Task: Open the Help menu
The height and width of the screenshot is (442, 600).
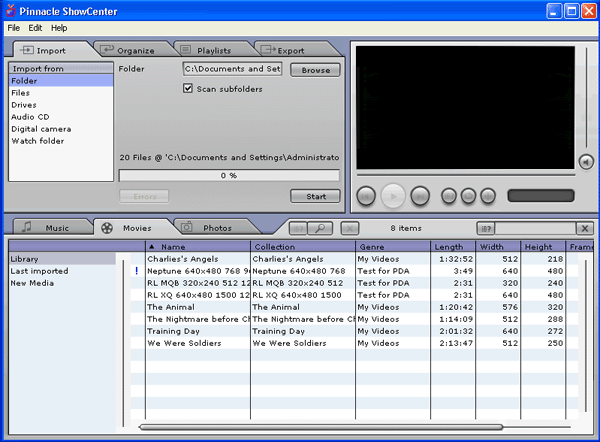Action: (59, 28)
